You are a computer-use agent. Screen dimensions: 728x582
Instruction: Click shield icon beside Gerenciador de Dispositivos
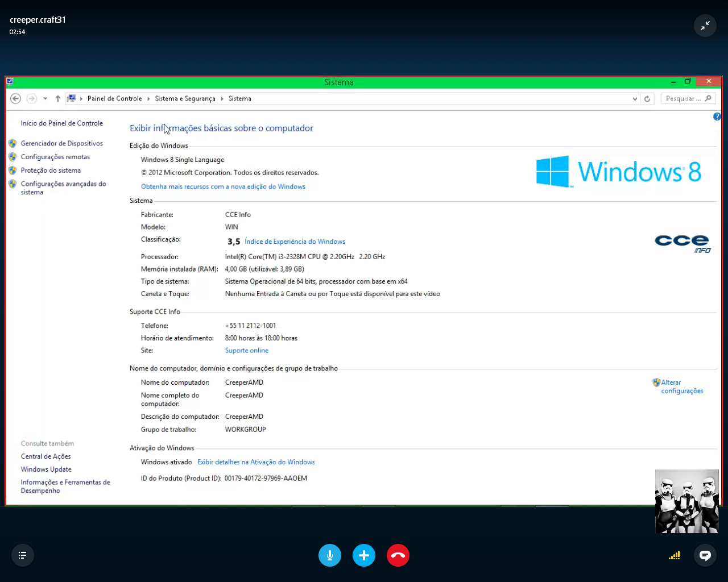(13, 143)
